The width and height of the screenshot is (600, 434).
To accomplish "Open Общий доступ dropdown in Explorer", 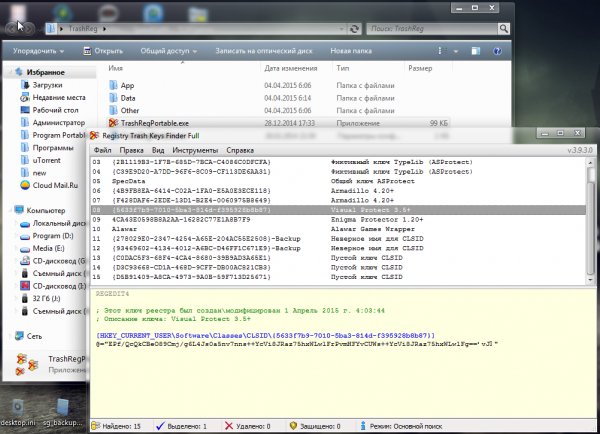I will point(168,51).
